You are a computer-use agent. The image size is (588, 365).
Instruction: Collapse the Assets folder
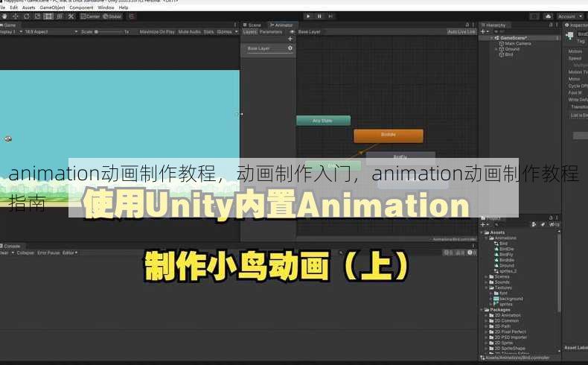[482, 232]
